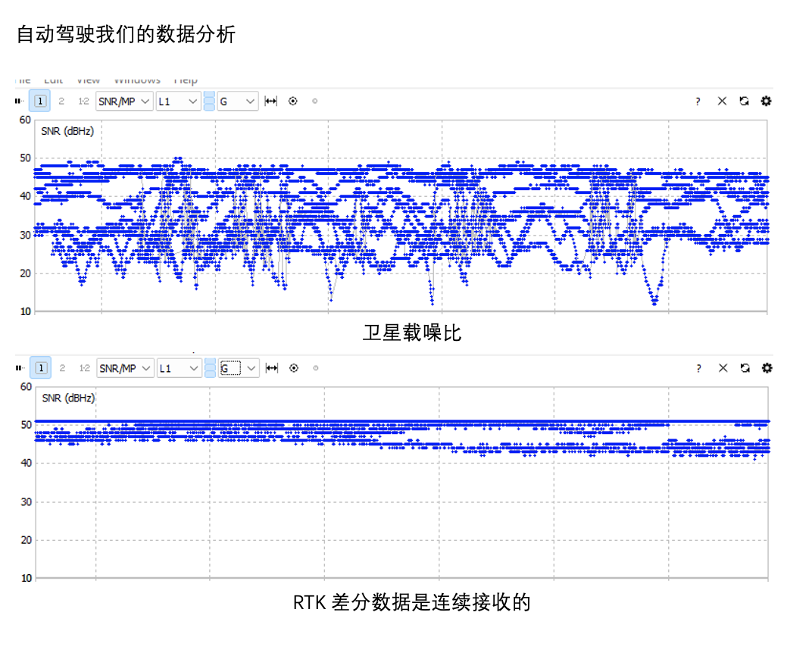The image size is (812, 656).
Task: Open the Help menu
Action: click(x=186, y=80)
